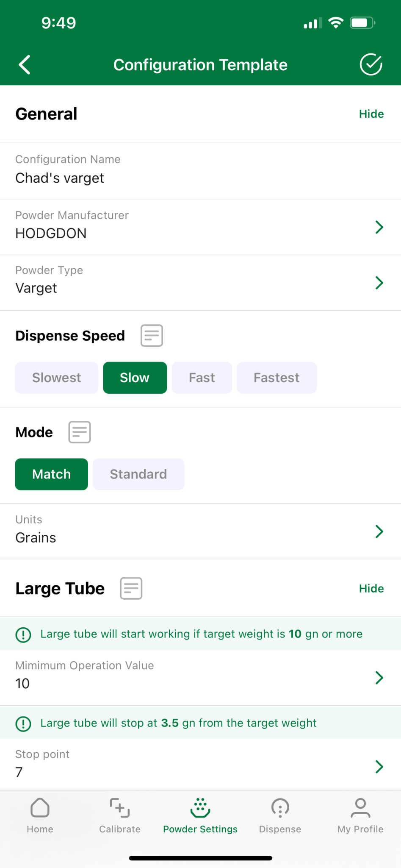Hide the General section
This screenshot has width=401, height=868.
tap(371, 114)
